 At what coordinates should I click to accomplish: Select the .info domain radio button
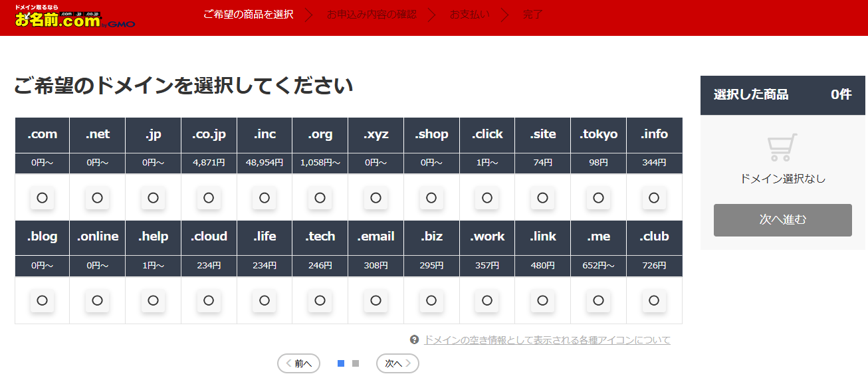point(654,197)
